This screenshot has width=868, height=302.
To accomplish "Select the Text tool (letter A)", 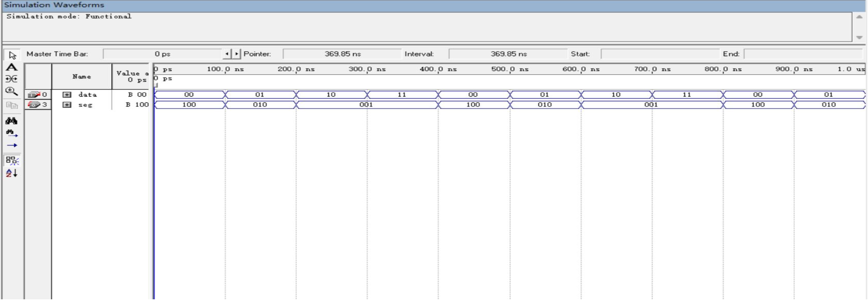I will pyautogui.click(x=12, y=67).
